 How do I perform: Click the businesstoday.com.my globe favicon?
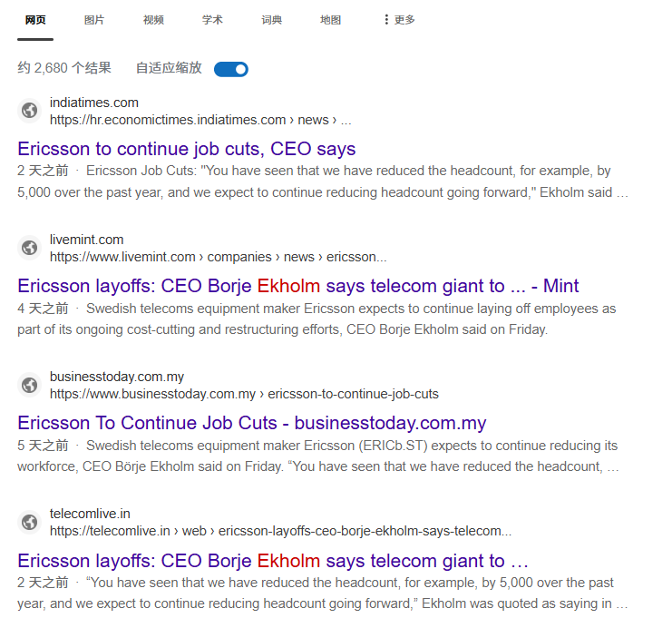coord(30,385)
